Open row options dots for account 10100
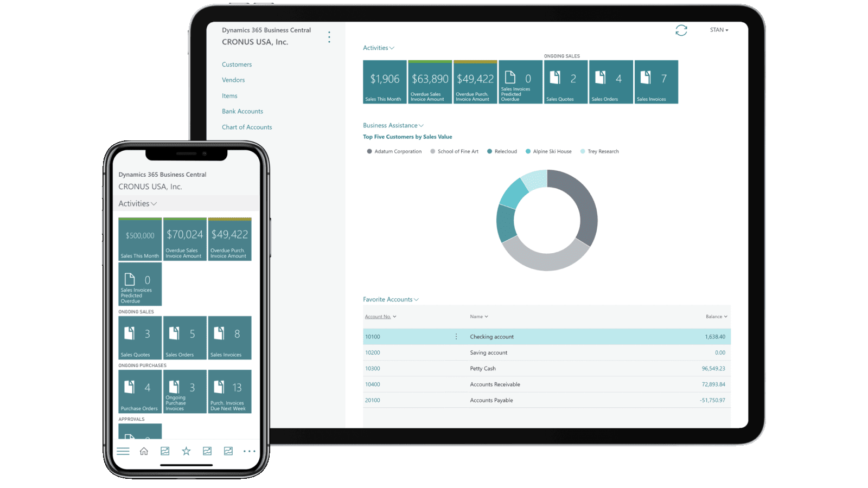 pos(456,337)
